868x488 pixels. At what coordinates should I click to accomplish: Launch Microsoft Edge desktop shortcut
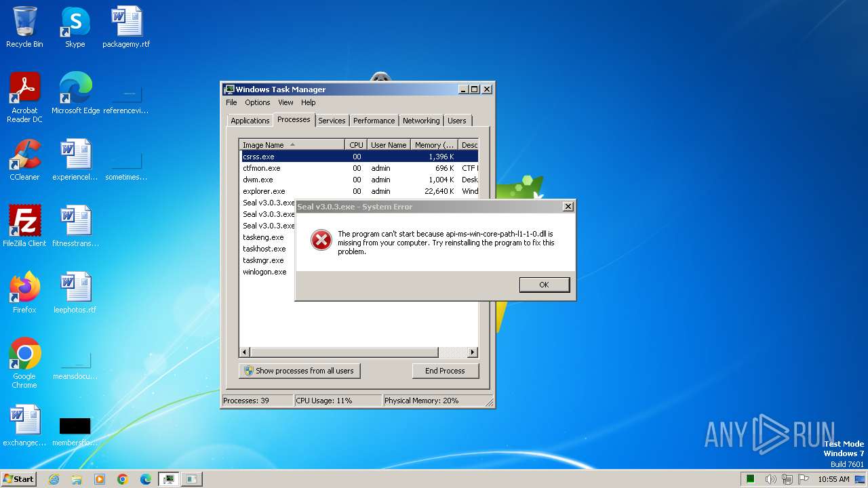(75, 94)
